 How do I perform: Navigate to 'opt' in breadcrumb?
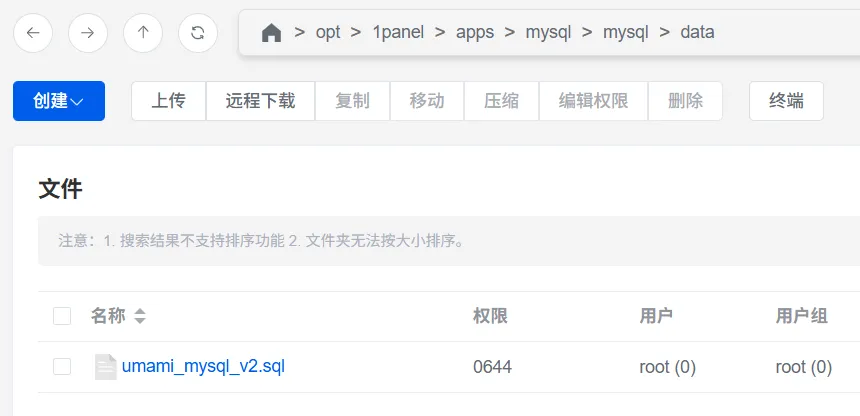tap(328, 33)
